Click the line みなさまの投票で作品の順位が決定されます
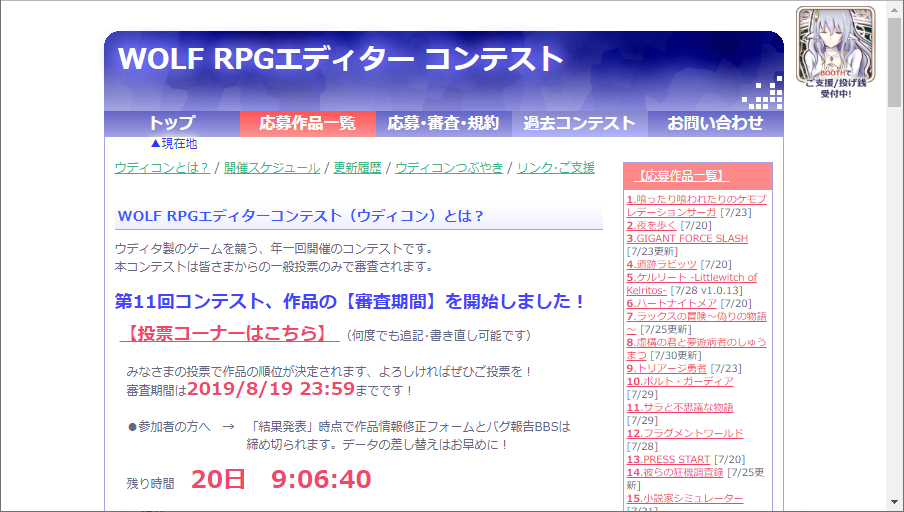The width and height of the screenshot is (904, 512). point(329,372)
